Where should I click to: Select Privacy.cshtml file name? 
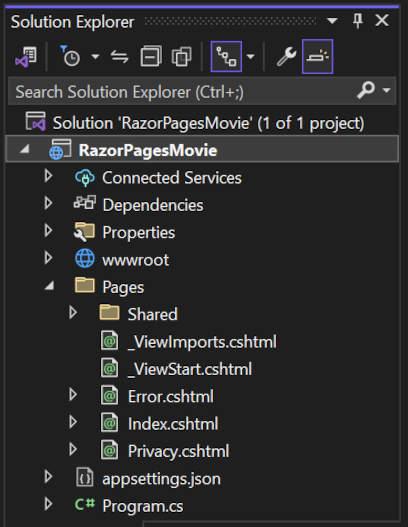click(178, 451)
